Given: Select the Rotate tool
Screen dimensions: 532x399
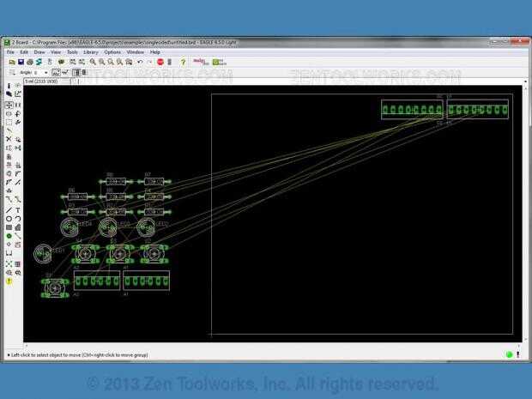Looking at the screenshot, I should coord(18,113).
